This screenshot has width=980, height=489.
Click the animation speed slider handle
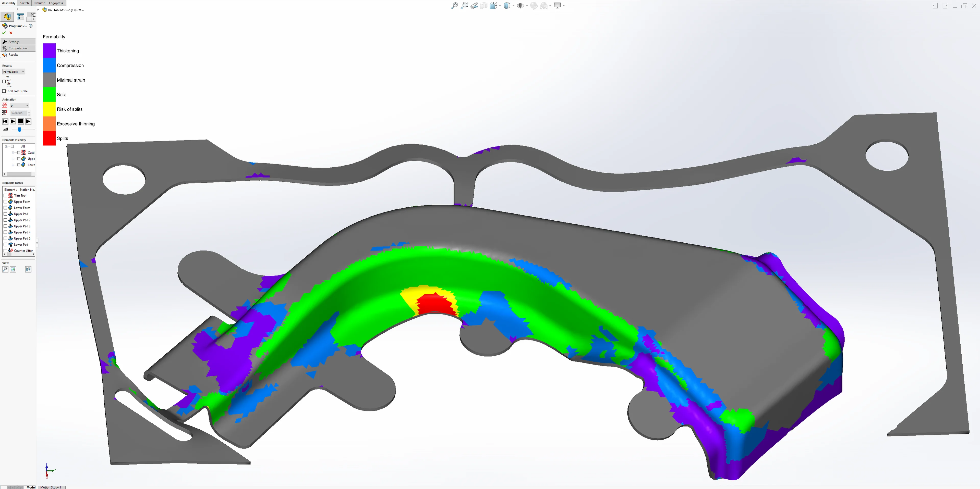[x=19, y=130]
